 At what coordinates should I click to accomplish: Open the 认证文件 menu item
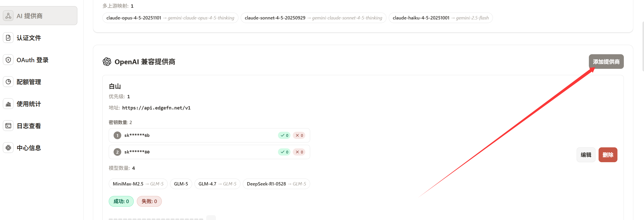coord(29,38)
